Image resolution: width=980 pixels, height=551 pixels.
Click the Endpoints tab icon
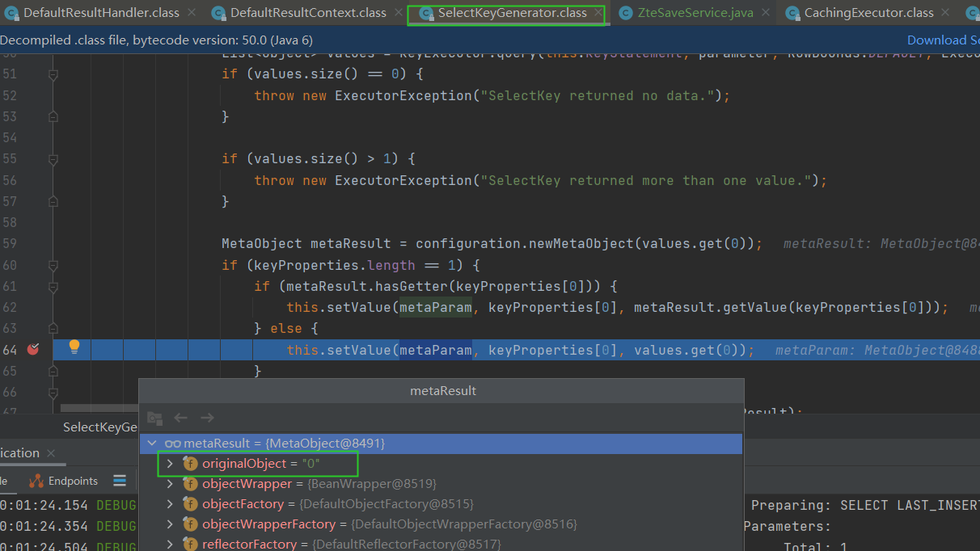point(36,481)
